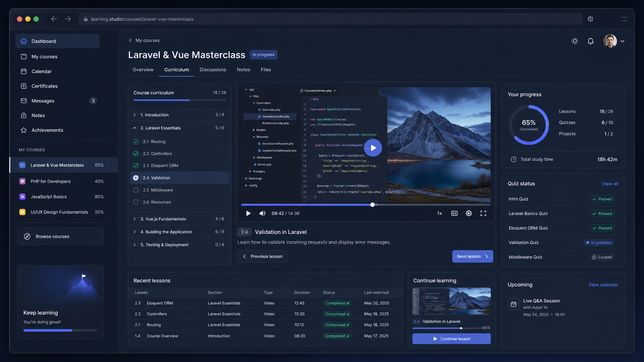Click the large play button on video

tap(373, 148)
